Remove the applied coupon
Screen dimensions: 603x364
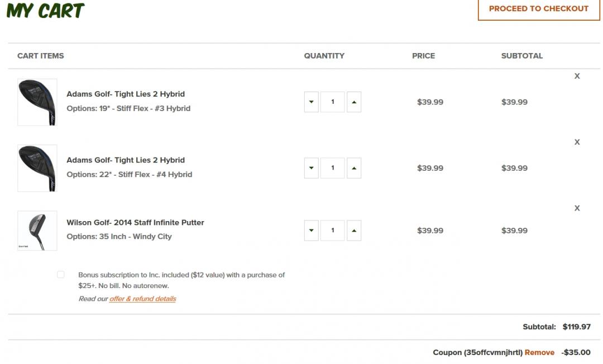539,353
